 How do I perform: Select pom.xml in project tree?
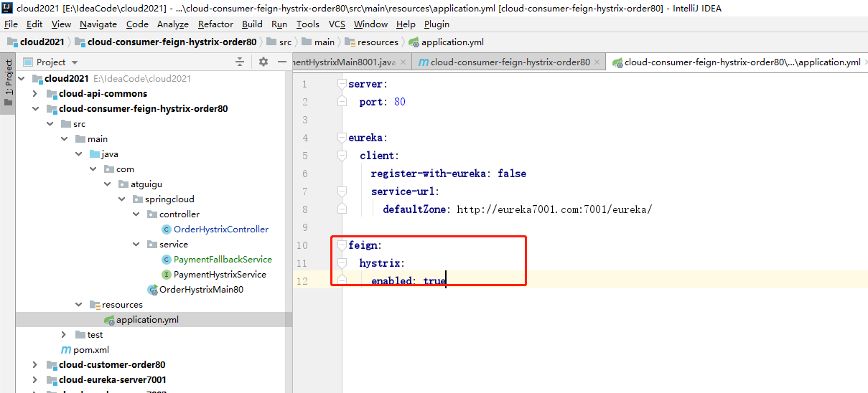[x=91, y=350]
